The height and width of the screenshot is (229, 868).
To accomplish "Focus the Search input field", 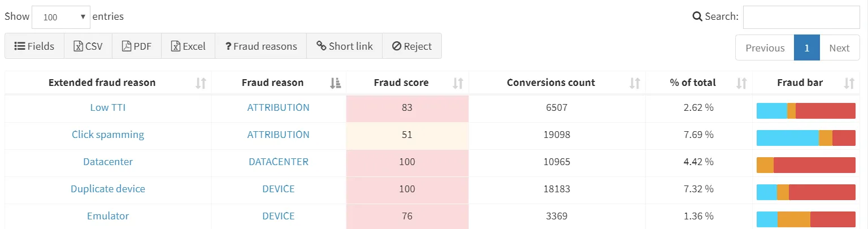I will (801, 17).
